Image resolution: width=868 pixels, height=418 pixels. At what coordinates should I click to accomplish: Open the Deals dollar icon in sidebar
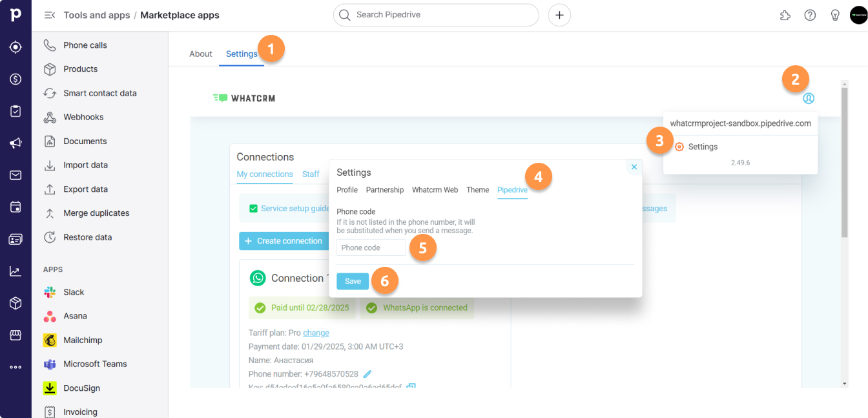click(15, 79)
